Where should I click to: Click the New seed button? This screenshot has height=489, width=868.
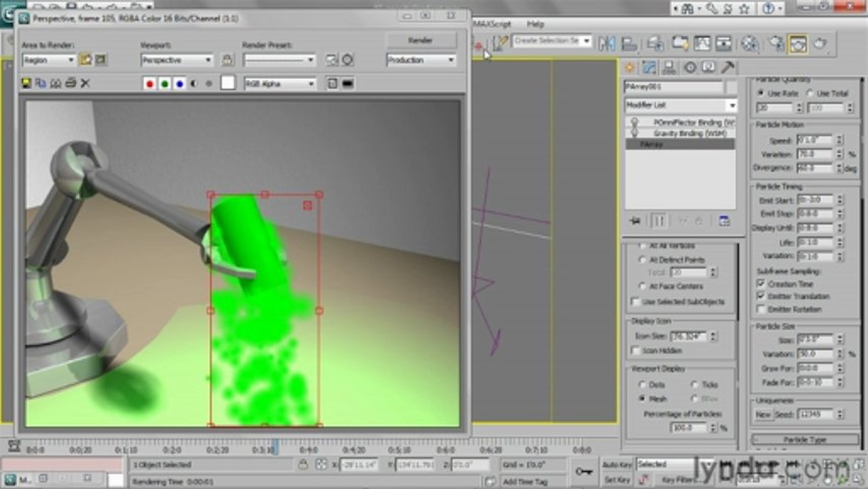(763, 414)
